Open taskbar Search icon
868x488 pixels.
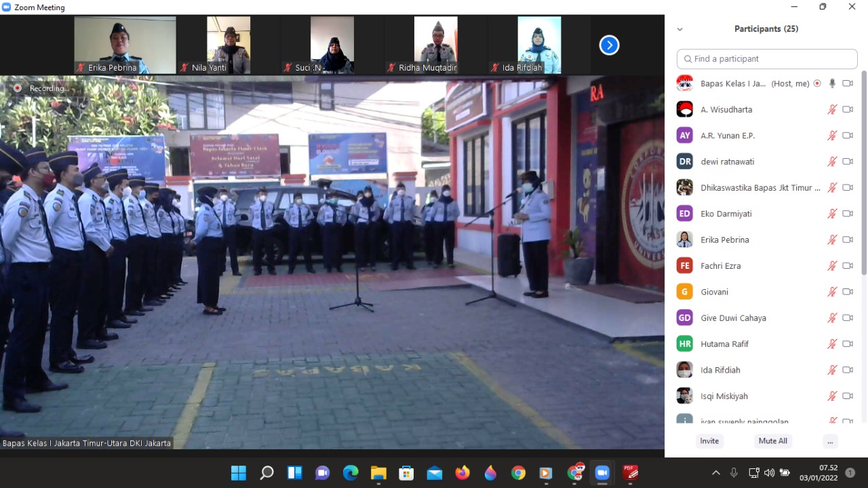(x=267, y=473)
